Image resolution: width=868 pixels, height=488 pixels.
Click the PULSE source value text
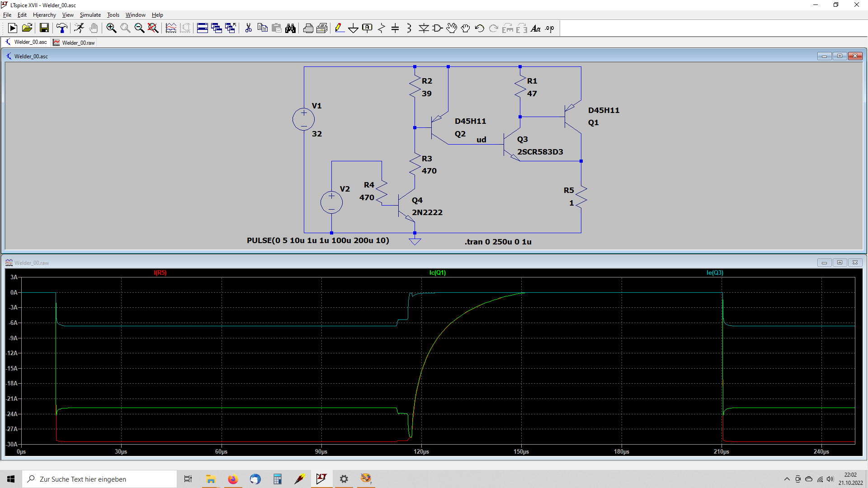318,240
